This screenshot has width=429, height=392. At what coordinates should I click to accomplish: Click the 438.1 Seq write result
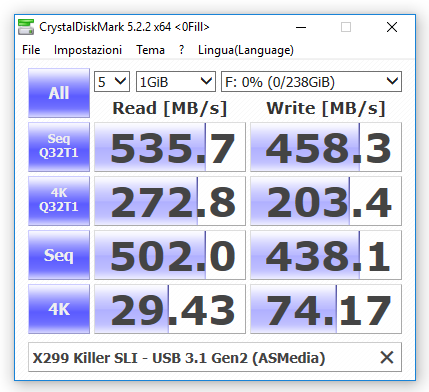click(x=326, y=255)
